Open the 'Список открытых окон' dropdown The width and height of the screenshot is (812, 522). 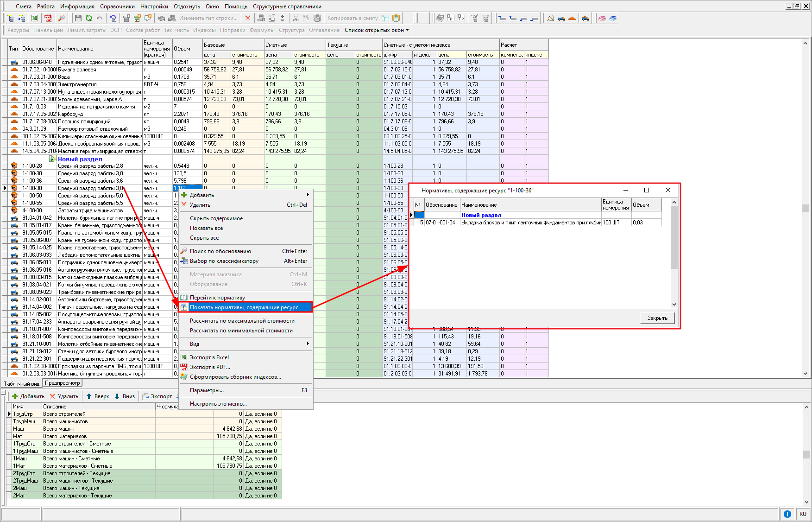(377, 30)
